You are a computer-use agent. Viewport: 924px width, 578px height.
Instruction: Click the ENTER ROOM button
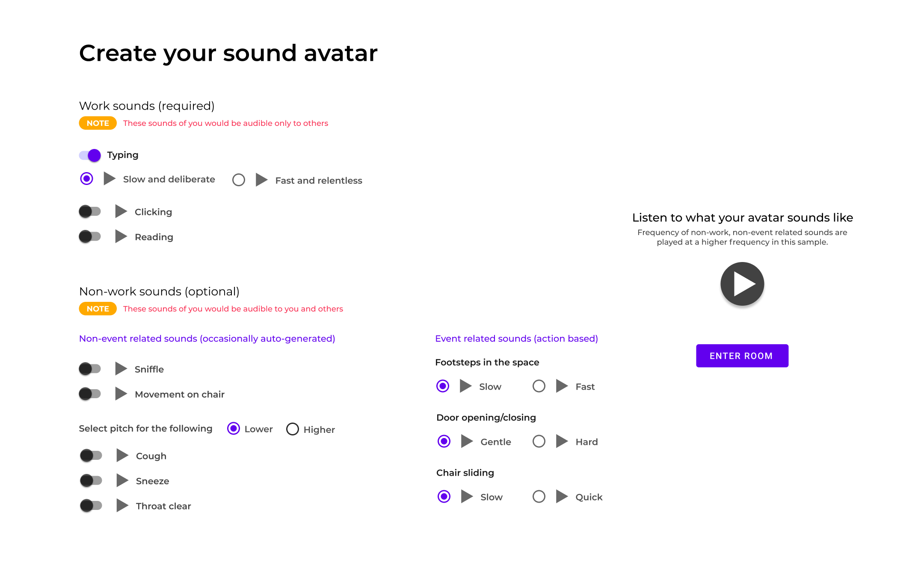(742, 355)
